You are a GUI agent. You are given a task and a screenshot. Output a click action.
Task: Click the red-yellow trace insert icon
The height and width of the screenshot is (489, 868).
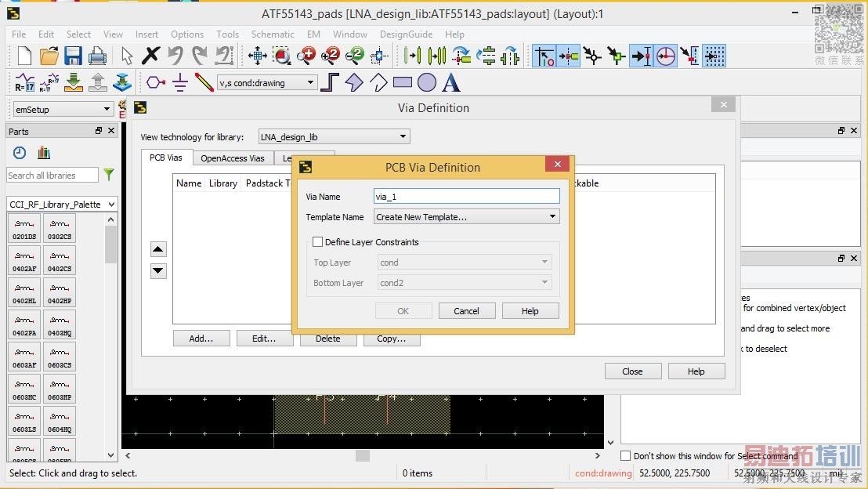(204, 82)
